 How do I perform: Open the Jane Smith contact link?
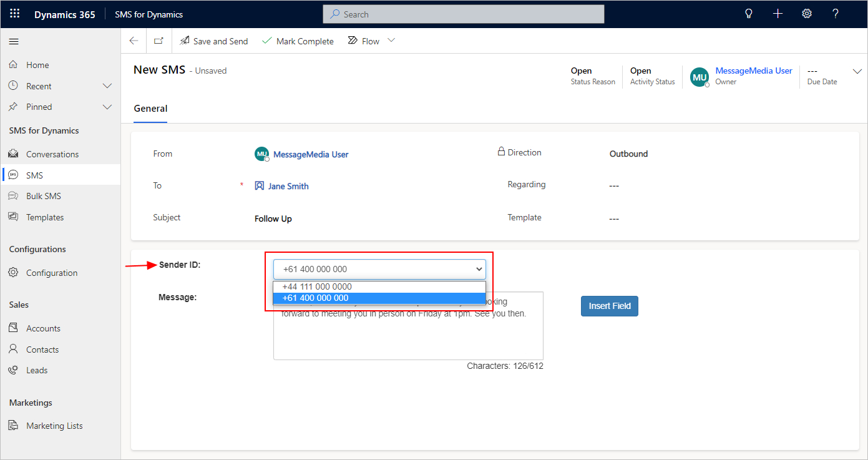click(x=288, y=186)
